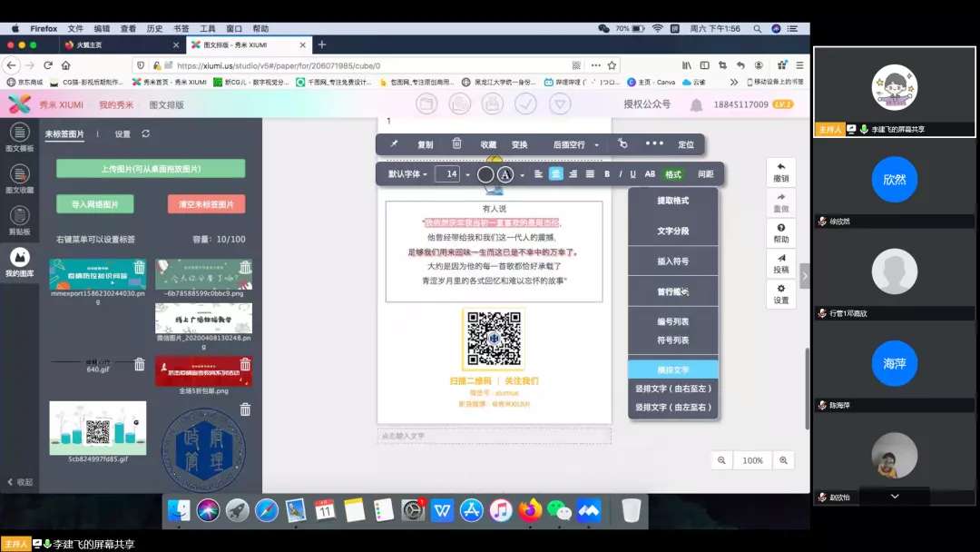Click the pin icon in the floating toolbar

click(394, 144)
